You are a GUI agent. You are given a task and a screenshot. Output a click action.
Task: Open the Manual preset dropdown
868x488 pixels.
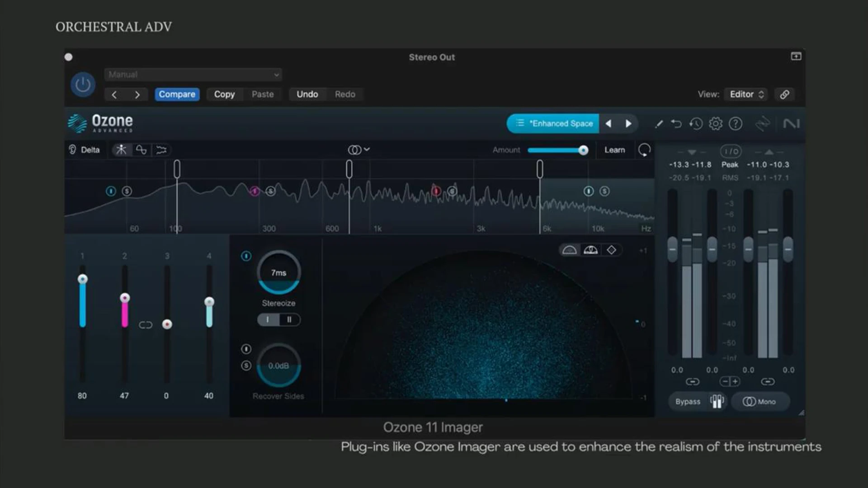193,75
